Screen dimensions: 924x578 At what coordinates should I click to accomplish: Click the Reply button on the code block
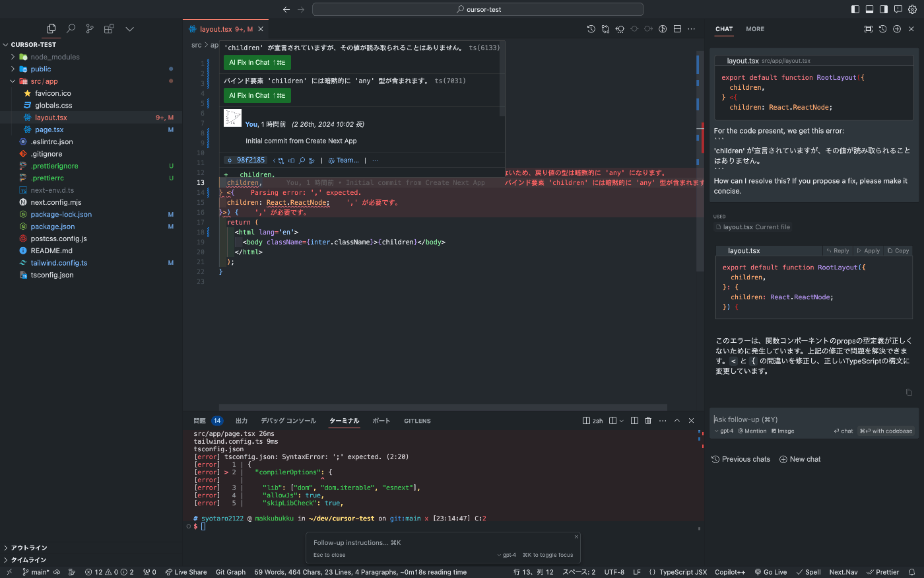pyautogui.click(x=838, y=251)
